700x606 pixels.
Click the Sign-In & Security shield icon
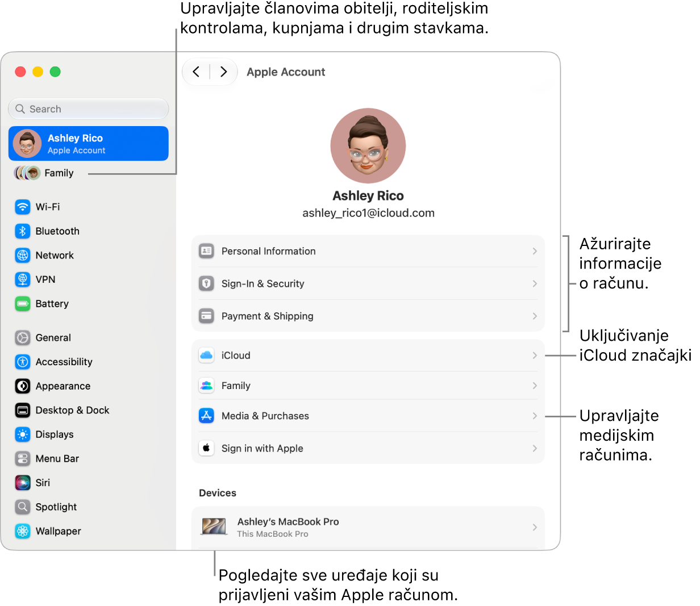206,283
